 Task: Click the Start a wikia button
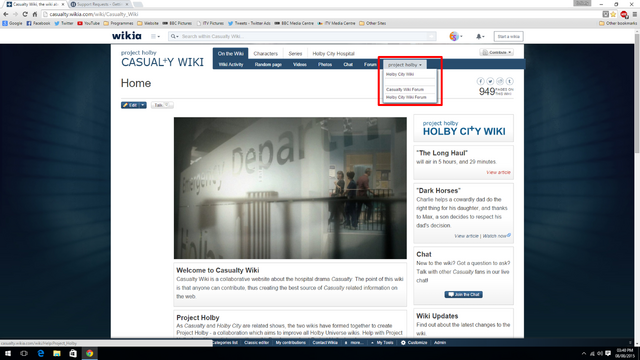(x=508, y=36)
